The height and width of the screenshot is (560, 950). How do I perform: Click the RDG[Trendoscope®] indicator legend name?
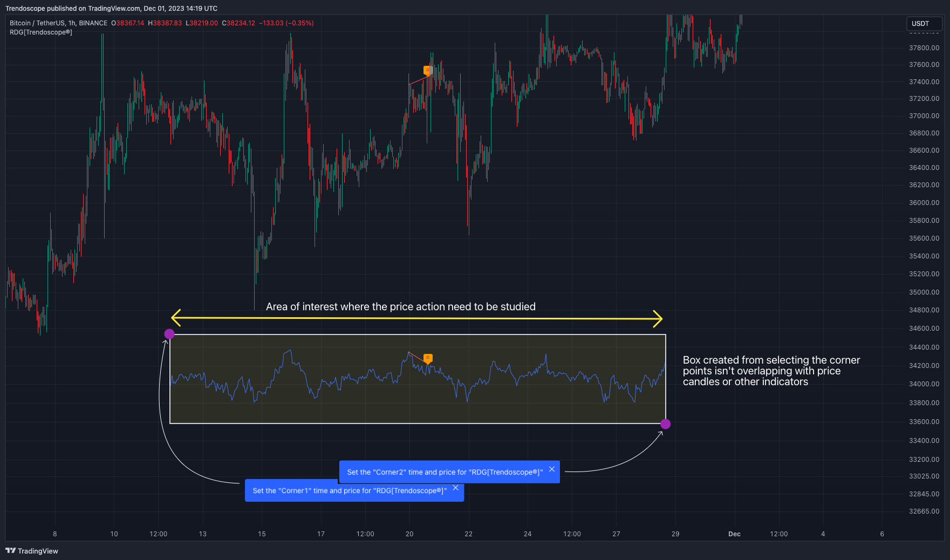point(41,32)
